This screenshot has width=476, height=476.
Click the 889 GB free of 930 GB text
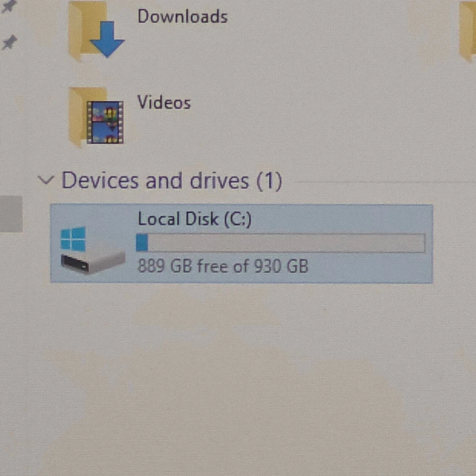pos(223,266)
